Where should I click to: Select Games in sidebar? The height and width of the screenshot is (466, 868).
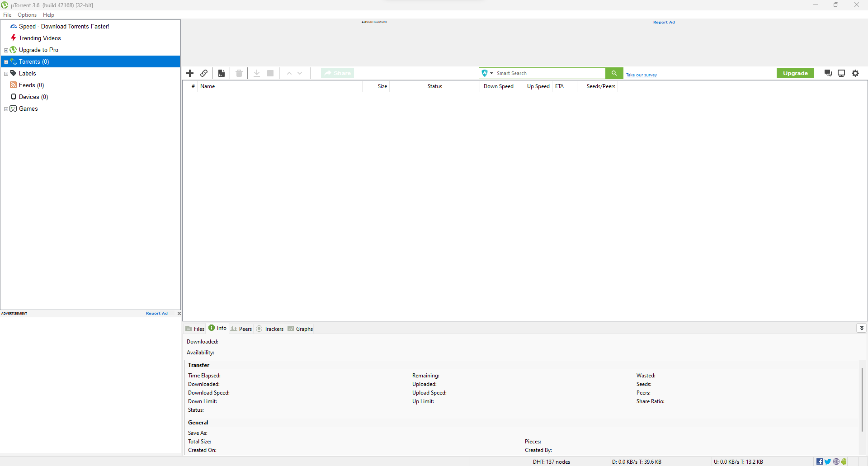click(x=28, y=108)
